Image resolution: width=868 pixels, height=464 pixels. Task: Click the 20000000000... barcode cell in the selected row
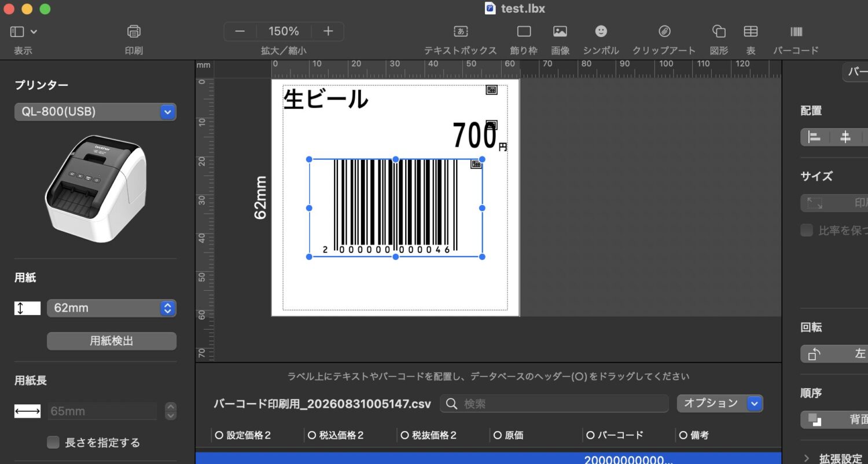click(x=628, y=459)
